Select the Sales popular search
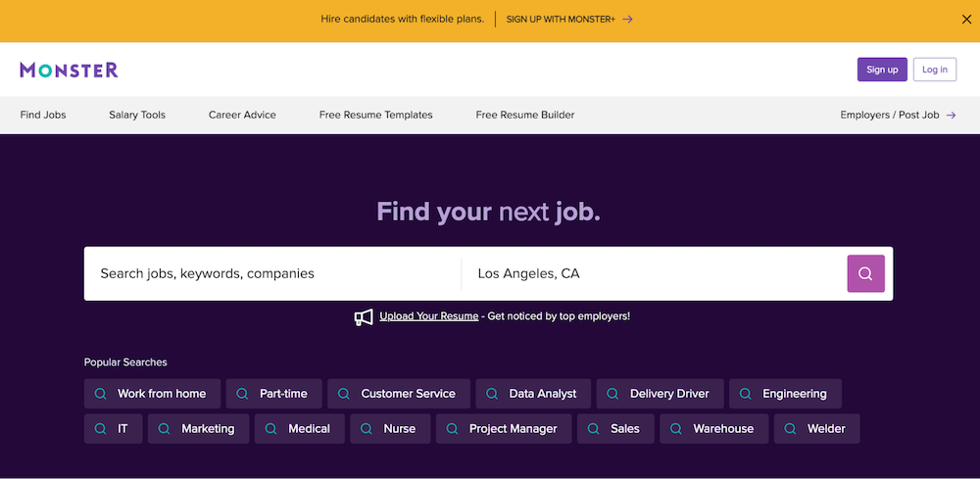980x479 pixels. 615,429
